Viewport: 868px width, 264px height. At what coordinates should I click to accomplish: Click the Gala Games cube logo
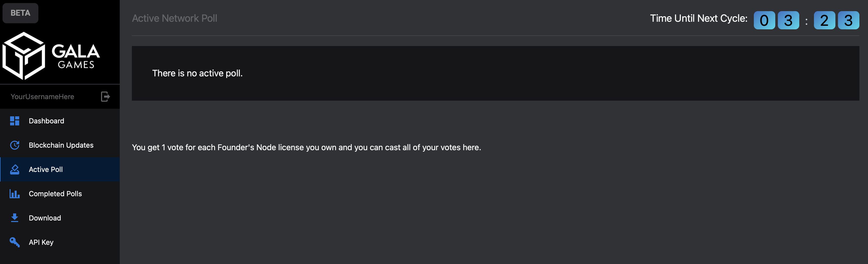pyautogui.click(x=24, y=56)
